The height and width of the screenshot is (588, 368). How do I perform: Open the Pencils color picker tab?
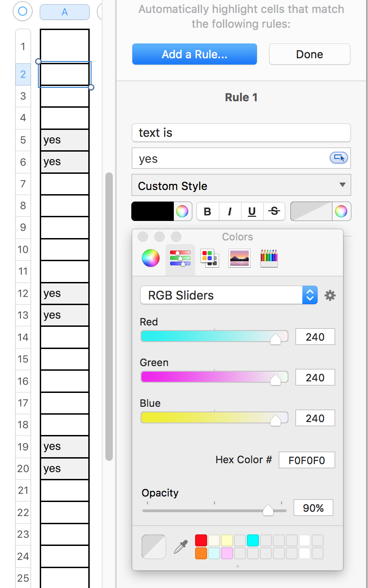269,258
